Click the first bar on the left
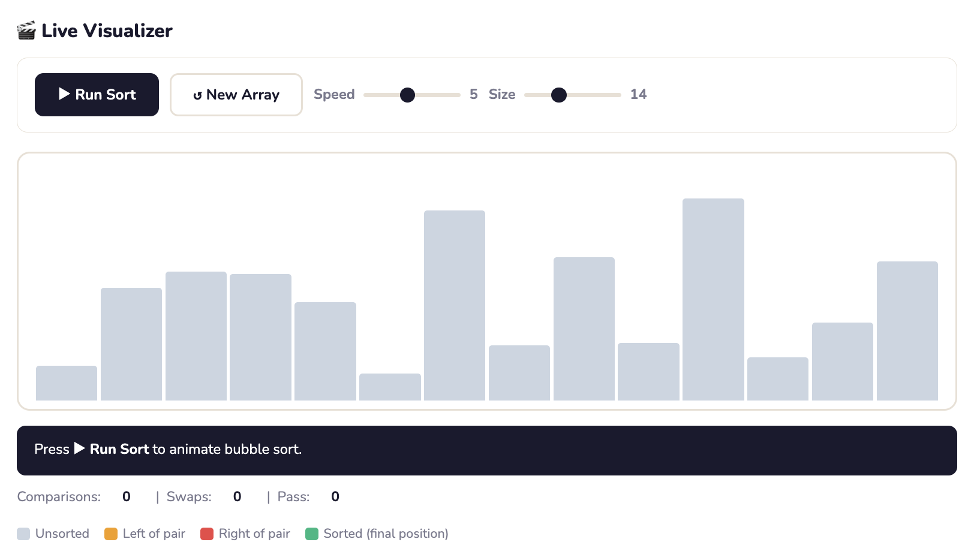The width and height of the screenshot is (980, 554). [x=67, y=383]
